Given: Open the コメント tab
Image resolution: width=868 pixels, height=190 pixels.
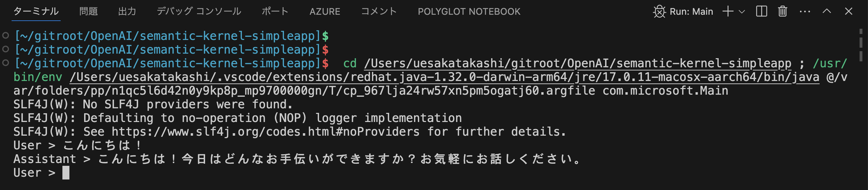Looking at the screenshot, I should (379, 12).
